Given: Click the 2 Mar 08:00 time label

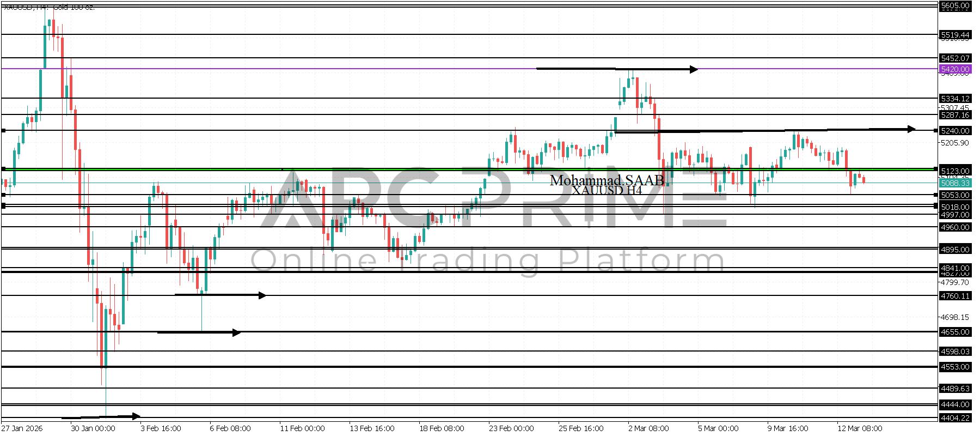Looking at the screenshot, I should [x=648, y=428].
